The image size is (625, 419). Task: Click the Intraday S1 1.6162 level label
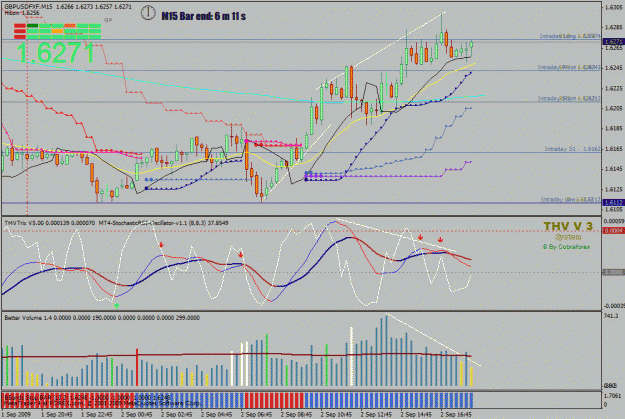[572, 149]
